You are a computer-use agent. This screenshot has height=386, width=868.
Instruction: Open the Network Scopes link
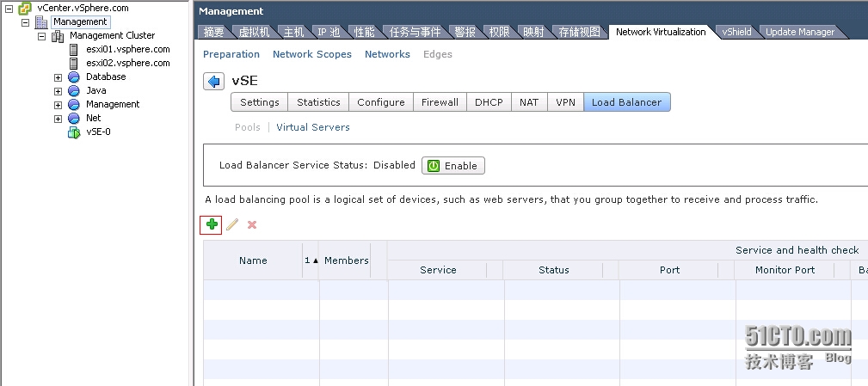click(x=312, y=54)
